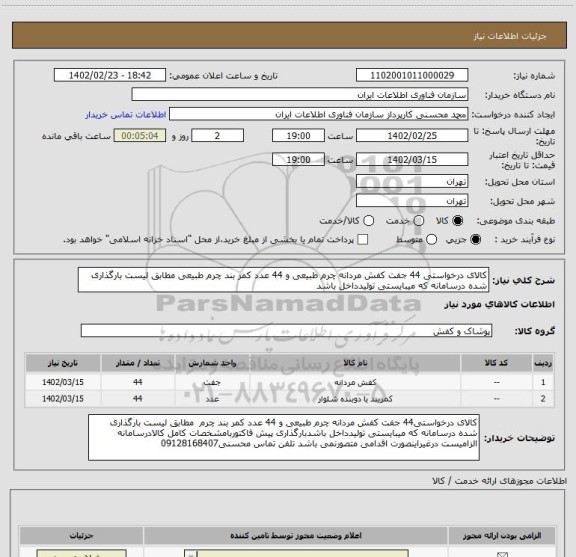Click the الزامی بودن ارائه مجوز header
The image size is (576, 557).
pos(502,536)
